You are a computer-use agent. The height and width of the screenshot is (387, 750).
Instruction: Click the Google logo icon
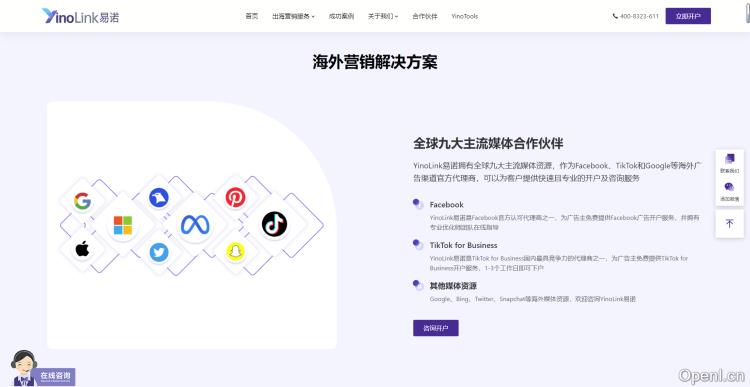click(82, 201)
